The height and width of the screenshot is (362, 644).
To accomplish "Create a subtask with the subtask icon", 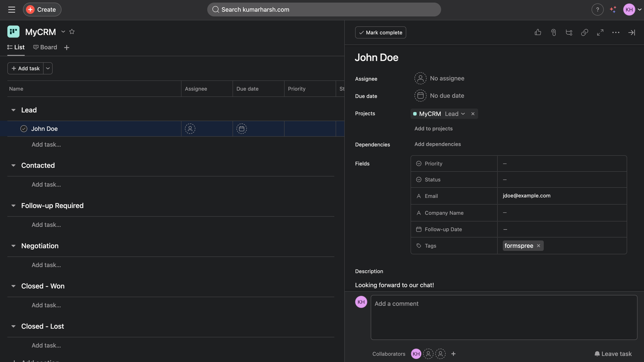I will coord(569,32).
